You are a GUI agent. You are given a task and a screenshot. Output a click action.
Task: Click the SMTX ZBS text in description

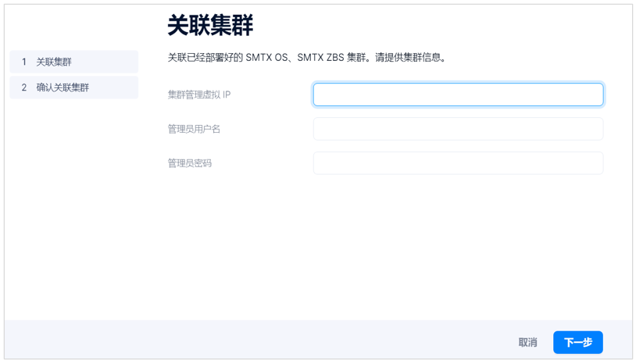coord(320,58)
